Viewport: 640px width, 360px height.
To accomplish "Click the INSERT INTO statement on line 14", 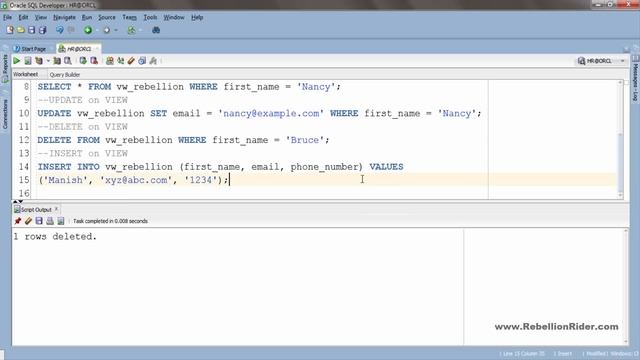I will pyautogui.click(x=220, y=167).
